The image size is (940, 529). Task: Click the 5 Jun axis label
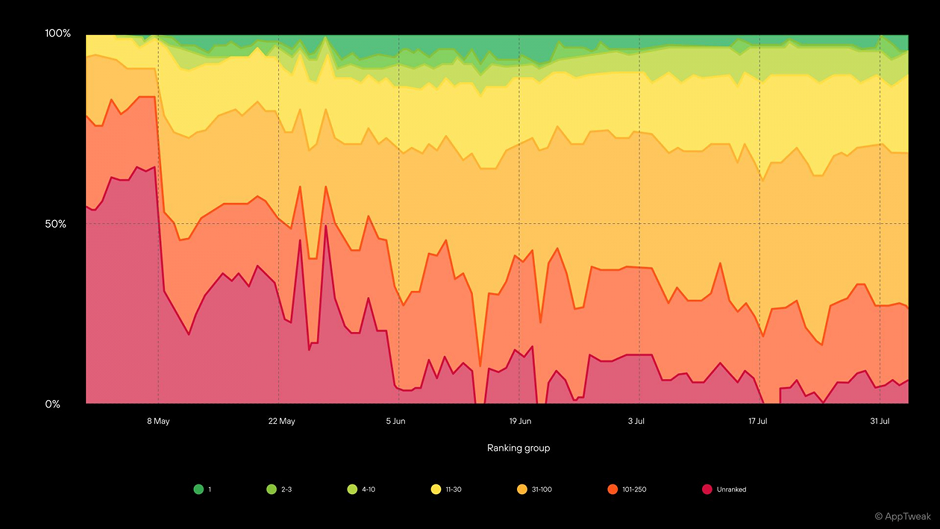(x=396, y=421)
